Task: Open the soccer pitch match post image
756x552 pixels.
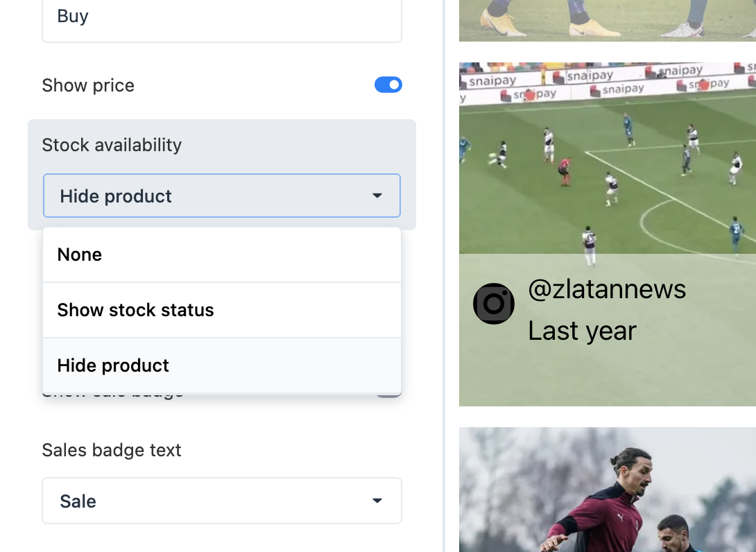Action: [607, 158]
